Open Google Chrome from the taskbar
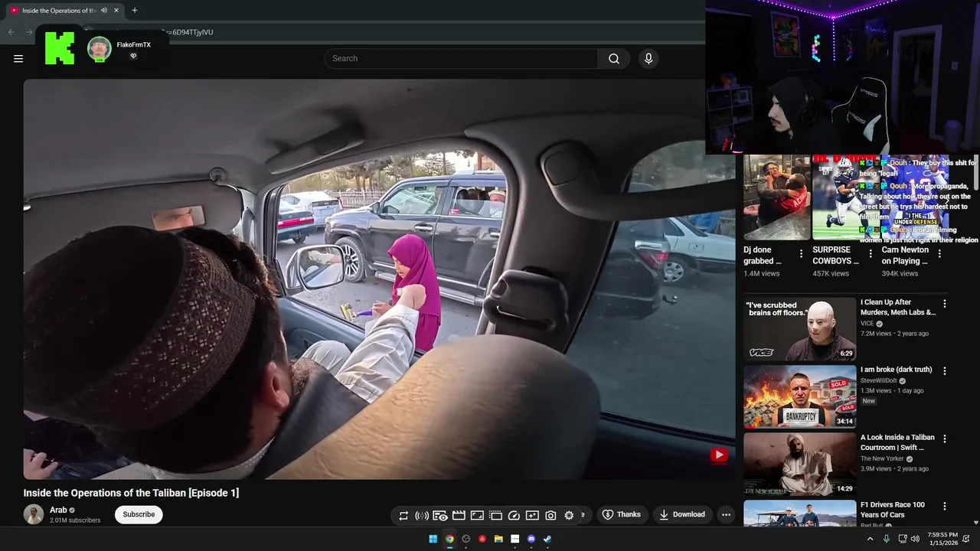 point(449,539)
